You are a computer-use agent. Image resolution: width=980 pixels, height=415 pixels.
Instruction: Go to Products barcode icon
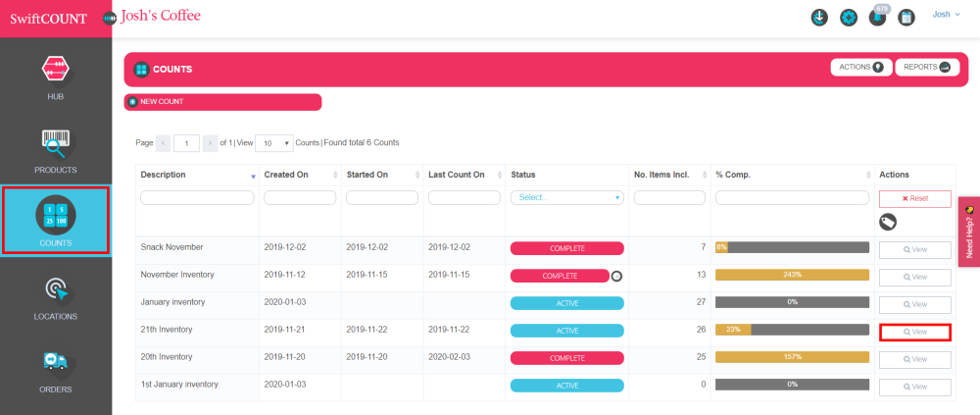56,146
